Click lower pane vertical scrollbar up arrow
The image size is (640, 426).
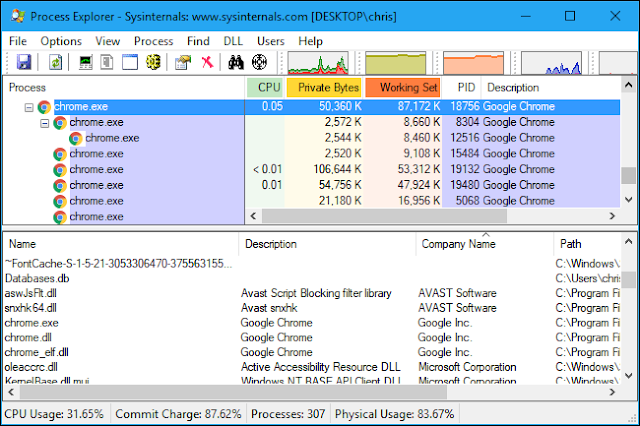pyautogui.click(x=629, y=242)
